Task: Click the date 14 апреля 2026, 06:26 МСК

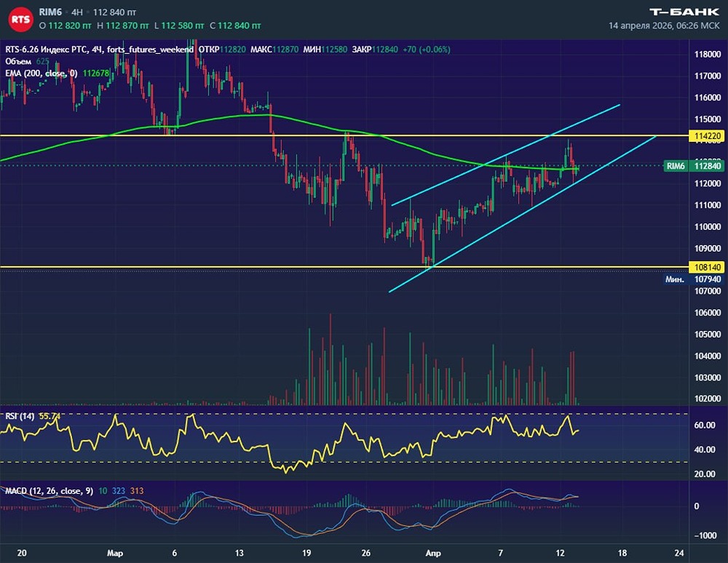Action: click(664, 25)
